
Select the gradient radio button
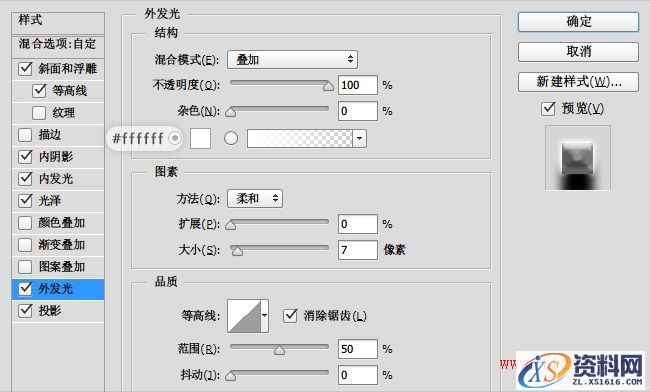(x=231, y=138)
